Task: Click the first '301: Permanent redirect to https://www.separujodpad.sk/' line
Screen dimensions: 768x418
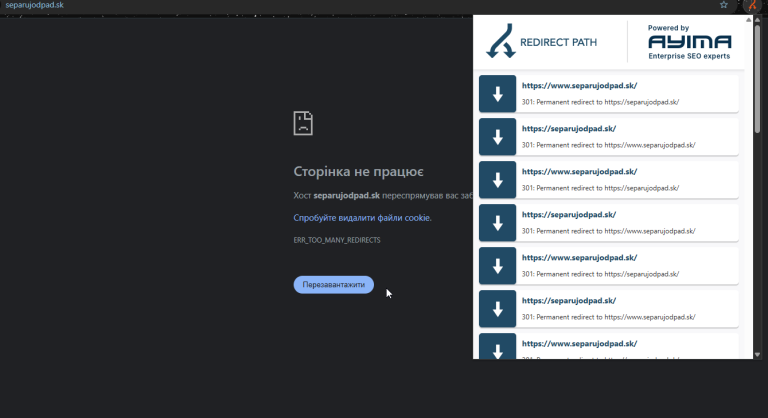Action: [608, 145]
